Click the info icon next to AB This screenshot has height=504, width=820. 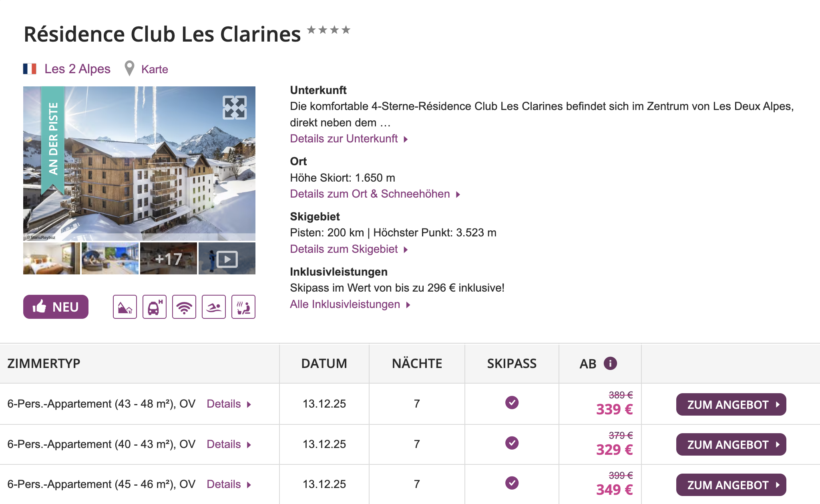pos(610,363)
